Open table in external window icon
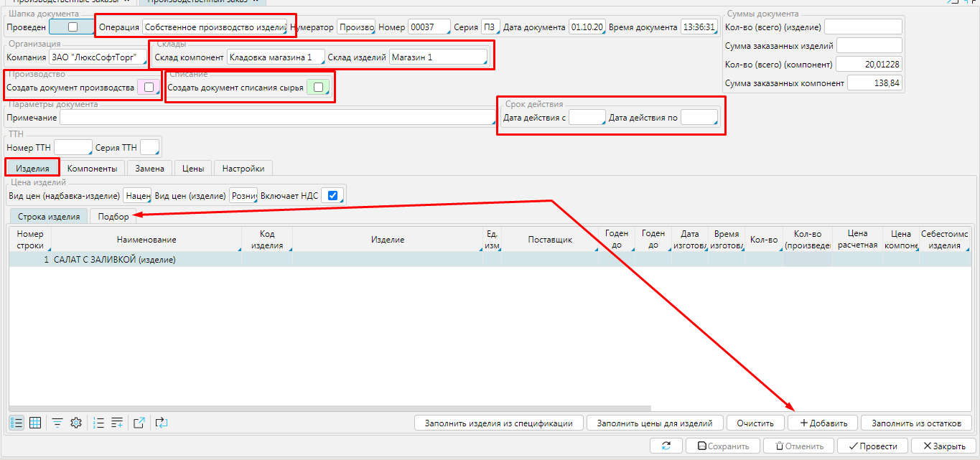 [140, 423]
